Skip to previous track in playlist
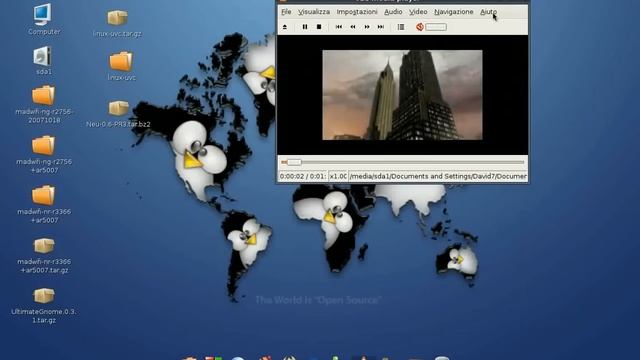Viewport: 640px width, 360px height. pos(339,27)
